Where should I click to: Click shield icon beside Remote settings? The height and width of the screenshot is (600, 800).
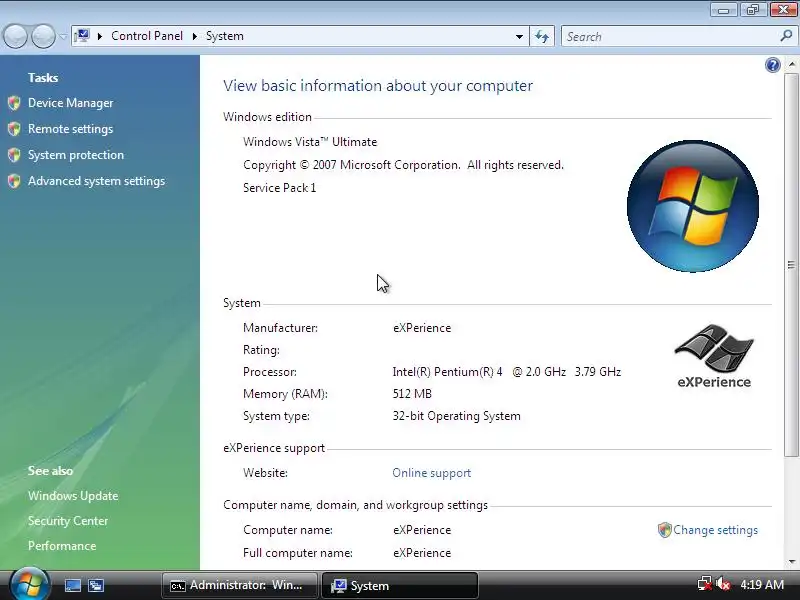pos(14,129)
